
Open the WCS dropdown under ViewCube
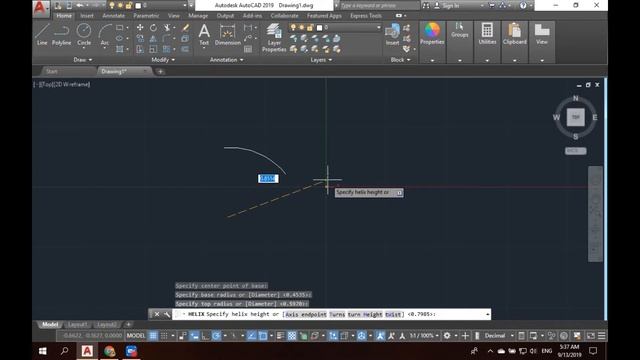coord(576,151)
